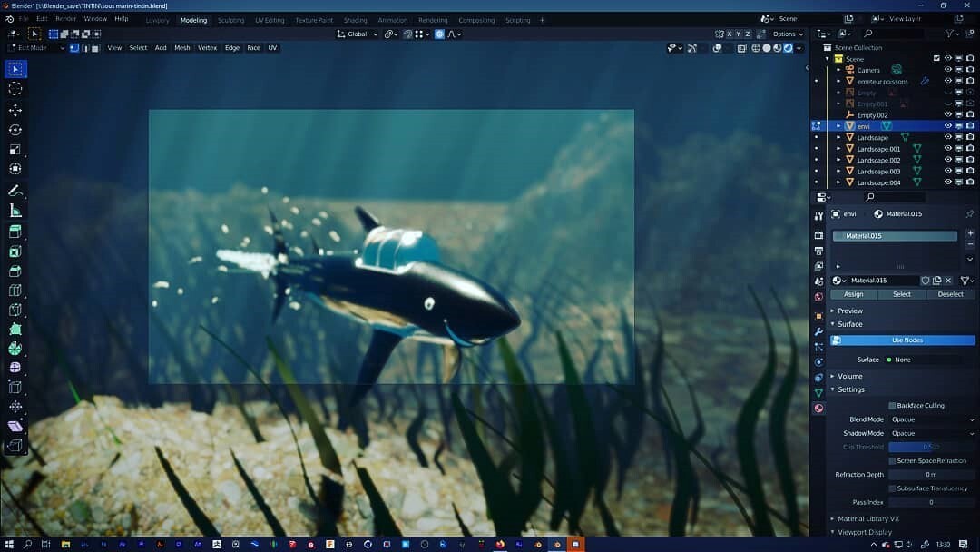The width and height of the screenshot is (980, 552).
Task: Enable face select mode
Action: point(95,48)
